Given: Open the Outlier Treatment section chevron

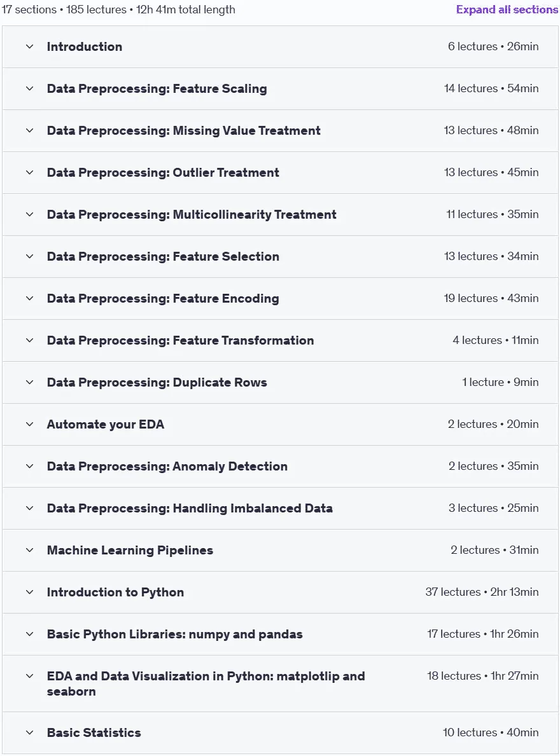Looking at the screenshot, I should tap(29, 172).
